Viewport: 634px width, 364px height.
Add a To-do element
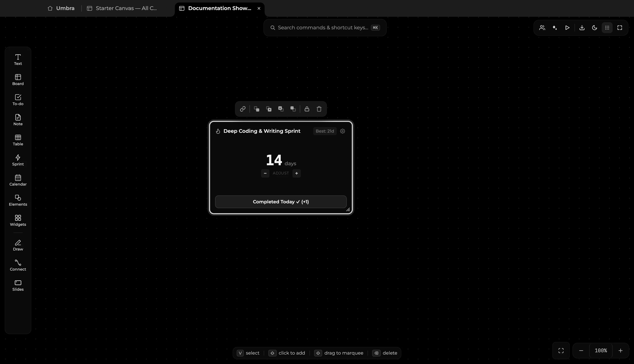18,100
